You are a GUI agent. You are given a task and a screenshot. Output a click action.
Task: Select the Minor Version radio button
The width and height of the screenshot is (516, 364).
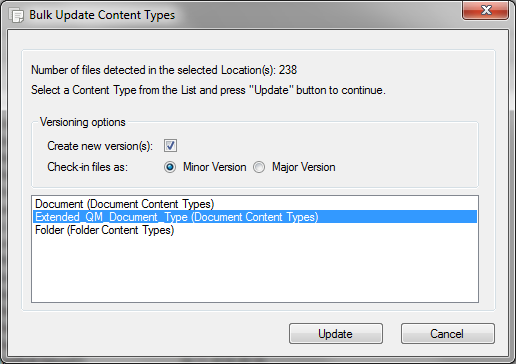coord(170,167)
